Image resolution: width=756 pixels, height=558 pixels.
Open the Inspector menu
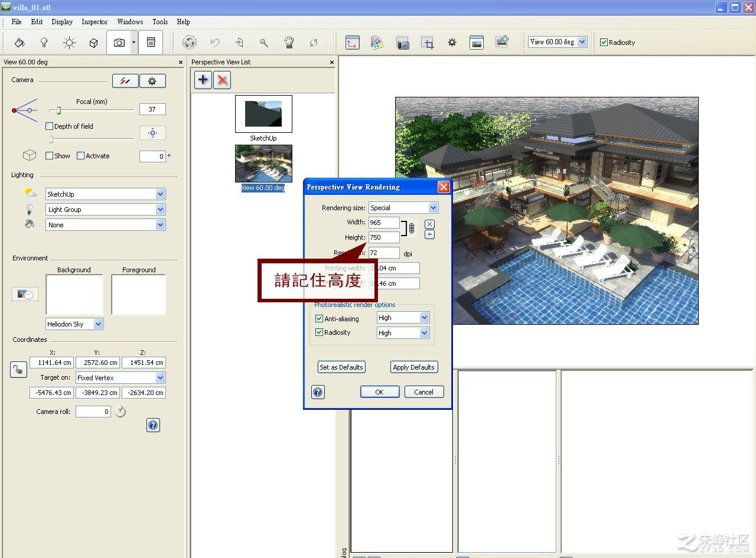[94, 22]
